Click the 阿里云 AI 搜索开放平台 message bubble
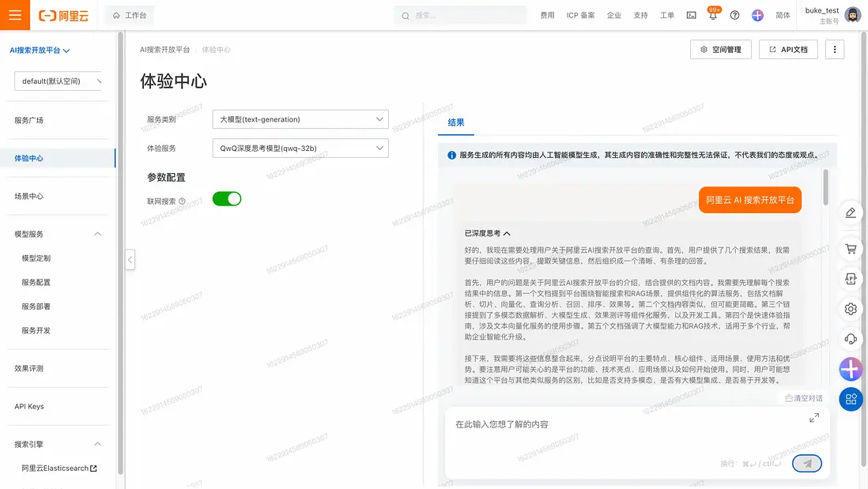This screenshot has height=489, width=868. click(x=750, y=200)
